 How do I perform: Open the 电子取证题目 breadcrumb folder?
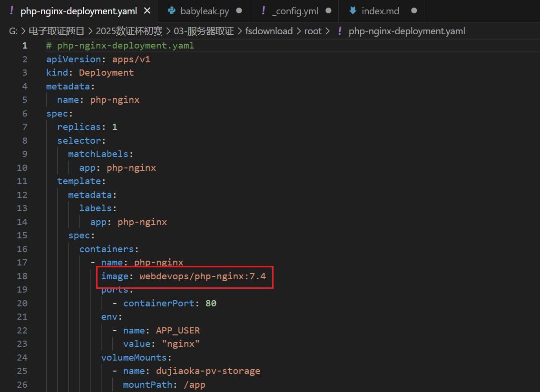[x=56, y=31]
